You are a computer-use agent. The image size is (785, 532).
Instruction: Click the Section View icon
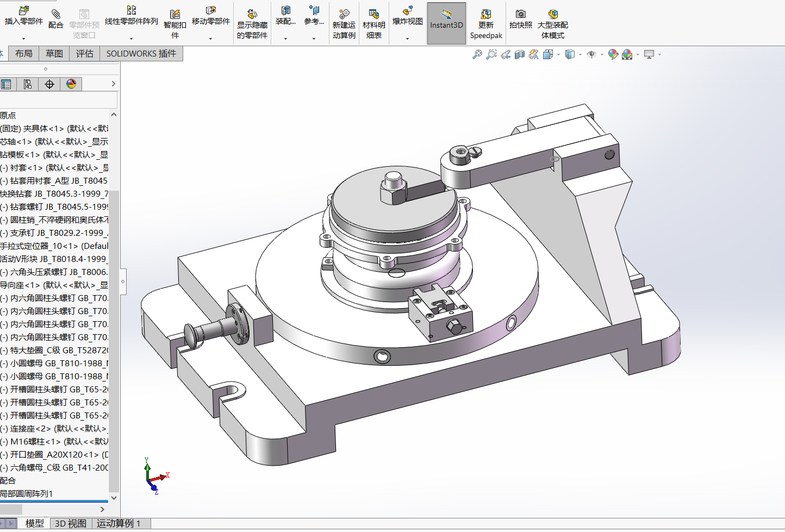[x=520, y=54]
